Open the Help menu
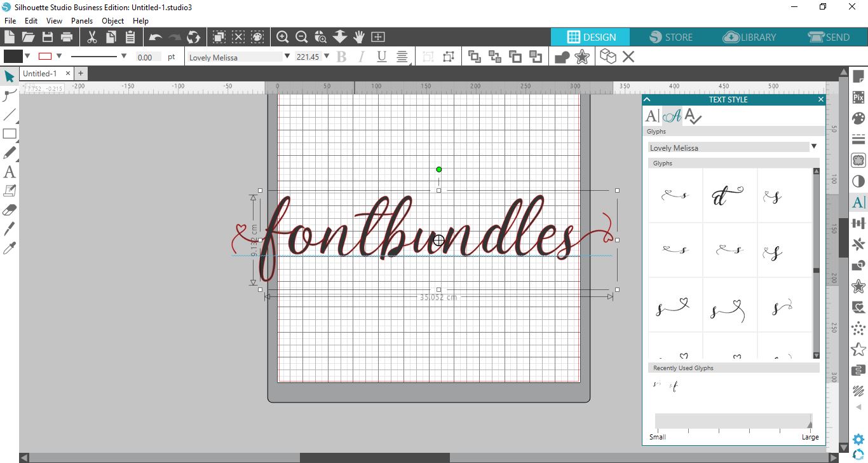Screen dimensions: 868x463 [x=140, y=21]
